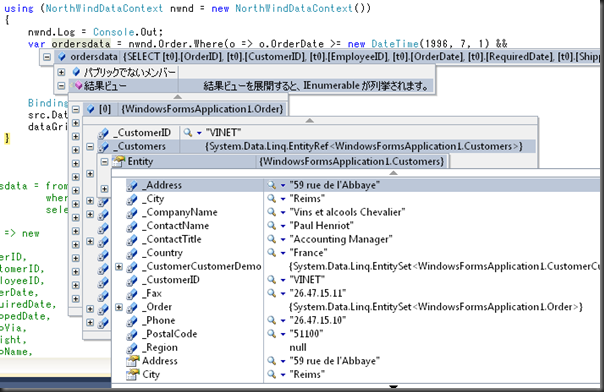Screen dimensions: 604x392
Task: Click value "51100"
Action: (x=306, y=334)
